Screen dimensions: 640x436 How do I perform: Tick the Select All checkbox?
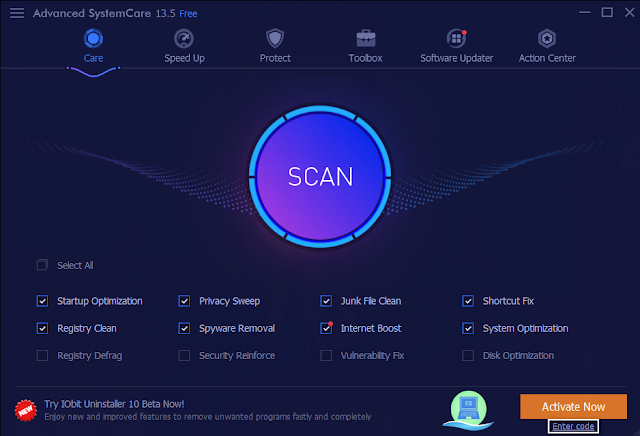coord(42,265)
